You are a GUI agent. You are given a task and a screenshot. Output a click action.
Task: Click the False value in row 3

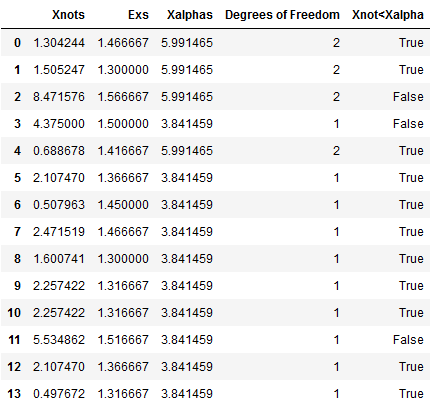[x=408, y=124]
